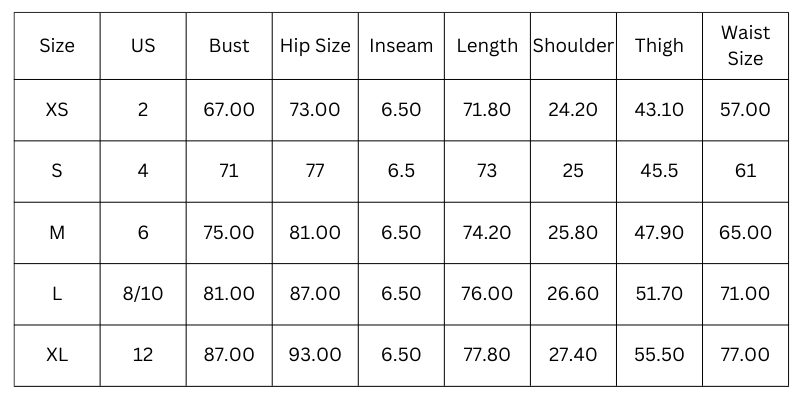
Task: Click the Length column header
Action: pyautogui.click(x=487, y=46)
